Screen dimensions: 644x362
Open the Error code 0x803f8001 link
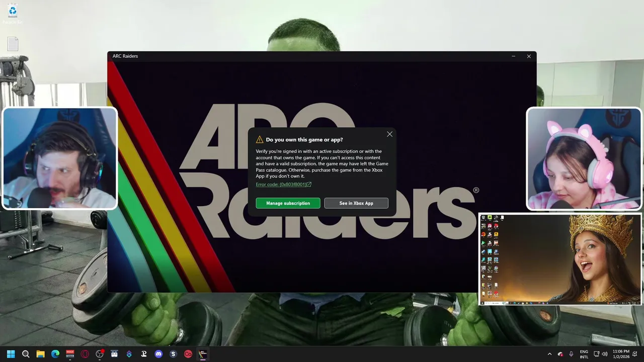pyautogui.click(x=283, y=185)
